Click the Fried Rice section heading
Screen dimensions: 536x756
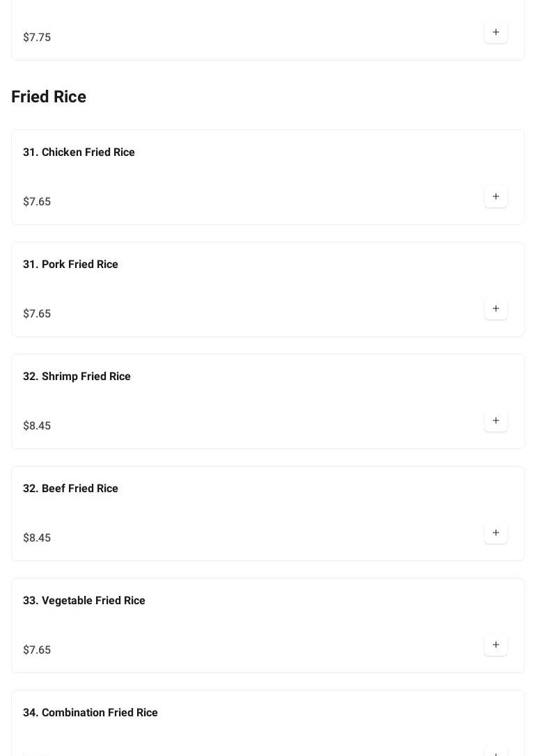pos(49,97)
